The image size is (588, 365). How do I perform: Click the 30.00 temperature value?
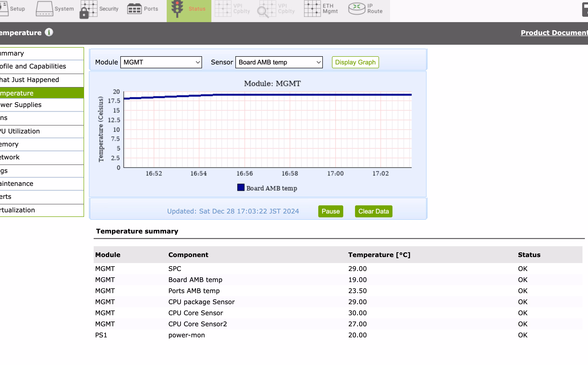pyautogui.click(x=357, y=313)
